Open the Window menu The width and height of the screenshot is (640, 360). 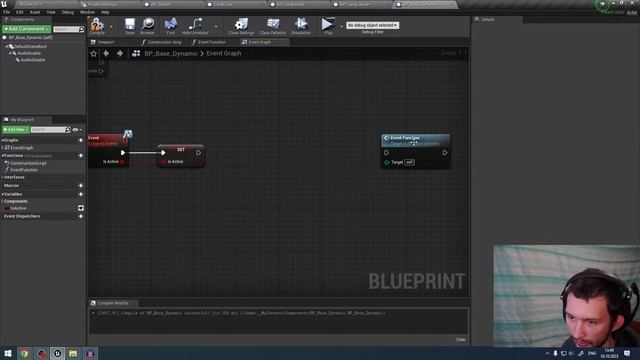(x=87, y=12)
